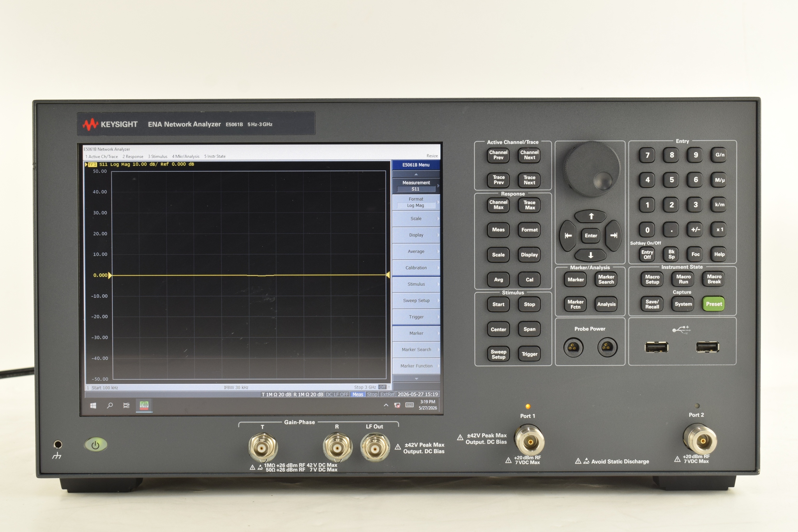Select the Tr1 trace indicator

92,164
